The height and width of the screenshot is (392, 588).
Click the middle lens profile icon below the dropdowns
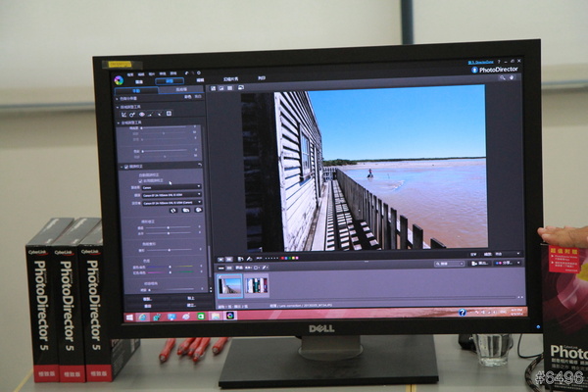point(185,210)
